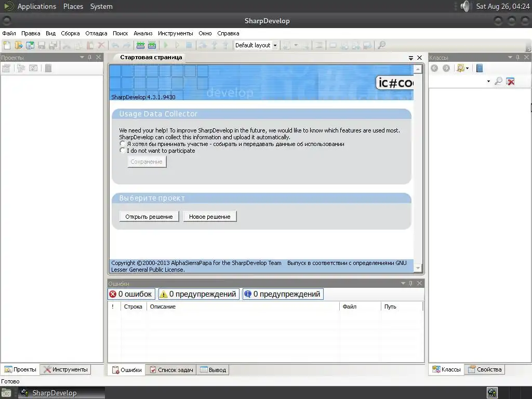Expand the Классы search combo arrow
The height and width of the screenshot is (399, 532).
click(488, 82)
